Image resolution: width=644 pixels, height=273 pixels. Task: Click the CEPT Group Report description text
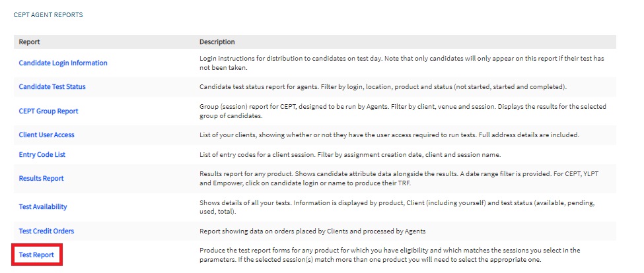(402, 111)
